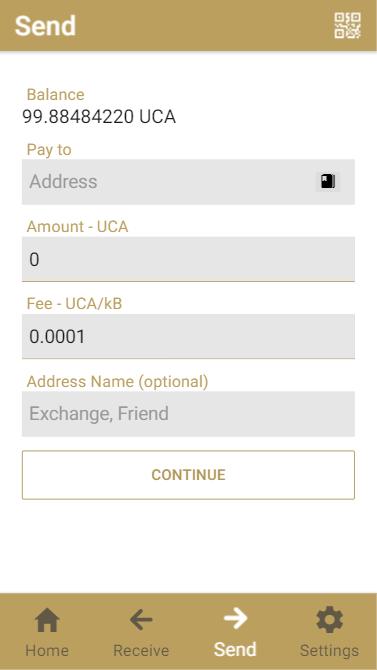The image size is (377, 670).
Task: Tap the Send right-arrow icon
Action: (x=235, y=618)
